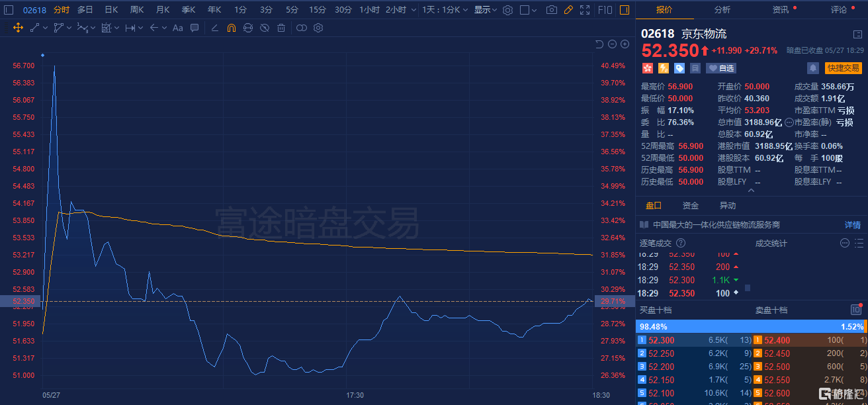Switch to the 分时 intraday chart tab
This screenshot has width=868, height=405.
tap(61, 10)
